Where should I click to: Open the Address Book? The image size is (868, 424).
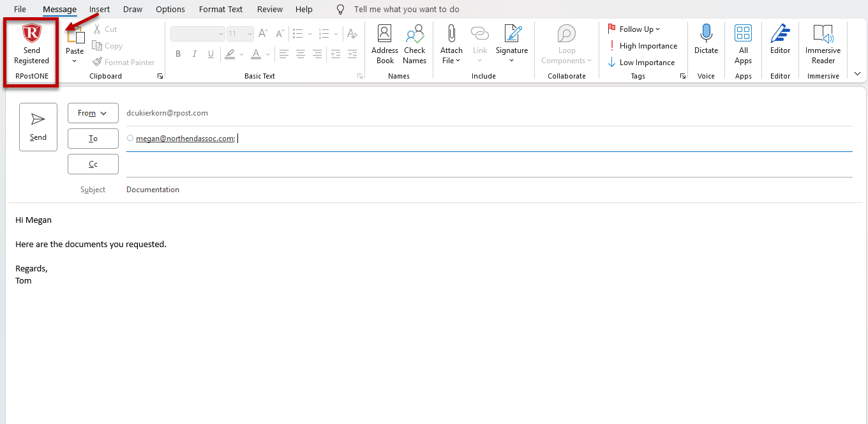tap(385, 43)
